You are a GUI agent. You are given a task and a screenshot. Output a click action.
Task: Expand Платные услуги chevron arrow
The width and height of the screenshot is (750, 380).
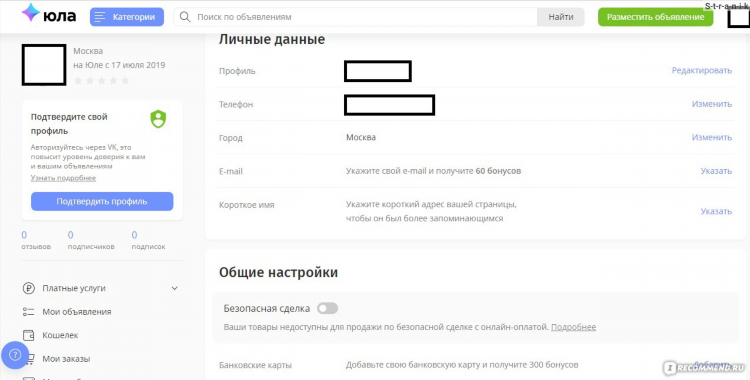pyautogui.click(x=175, y=289)
